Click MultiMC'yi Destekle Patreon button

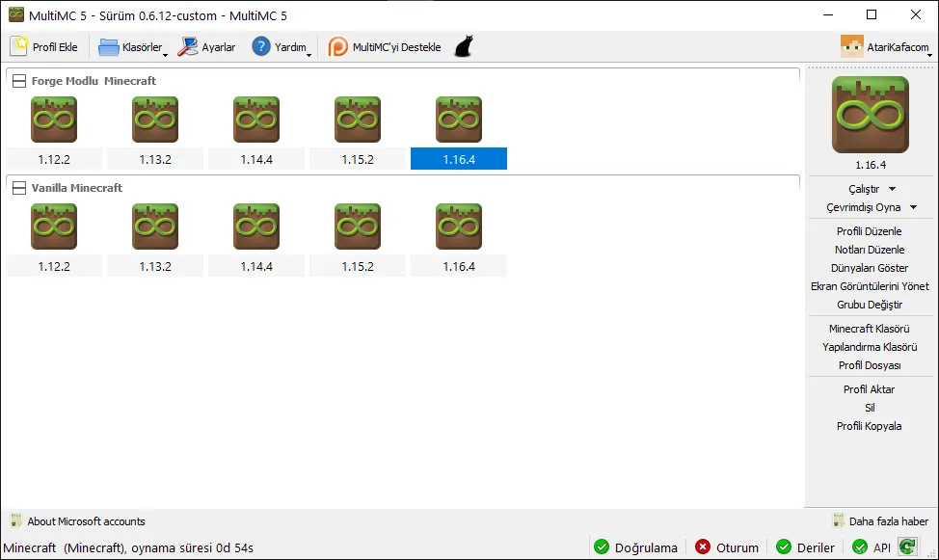coord(385,46)
